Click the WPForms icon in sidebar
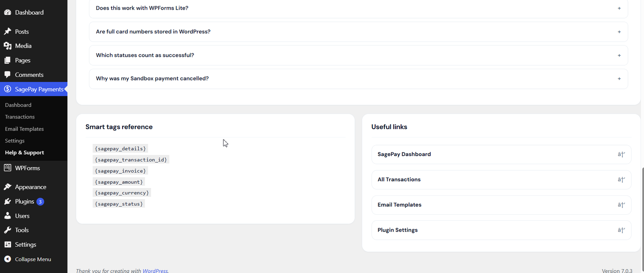The width and height of the screenshot is (644, 273). click(8, 168)
